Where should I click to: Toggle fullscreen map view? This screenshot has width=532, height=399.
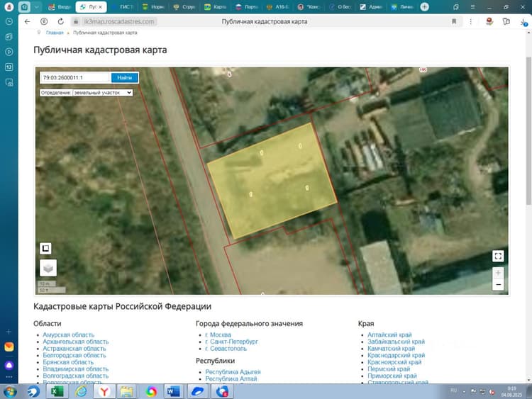pyautogui.click(x=498, y=256)
